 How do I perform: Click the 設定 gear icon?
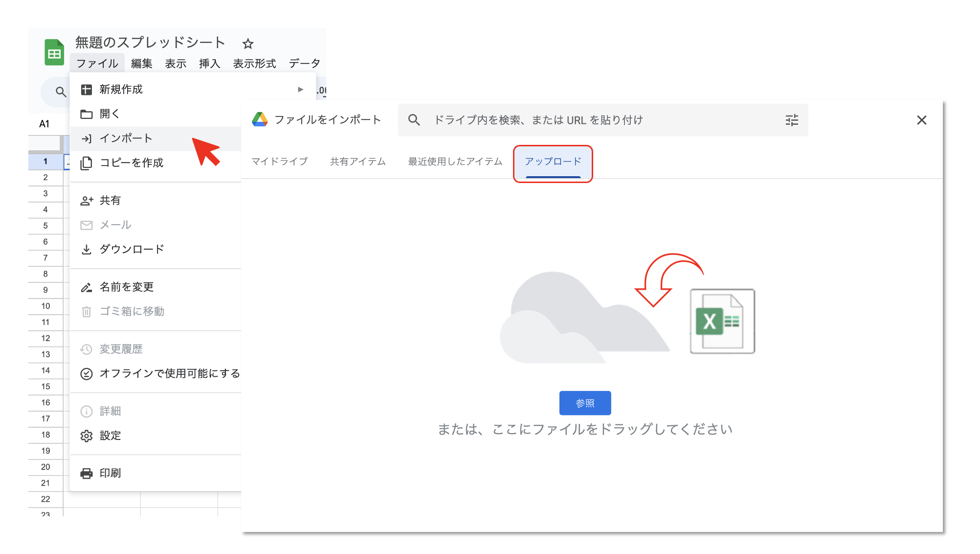pos(87,436)
